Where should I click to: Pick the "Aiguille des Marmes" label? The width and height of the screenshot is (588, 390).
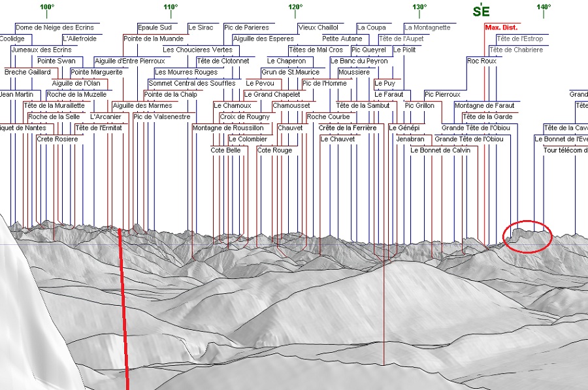[142, 106]
